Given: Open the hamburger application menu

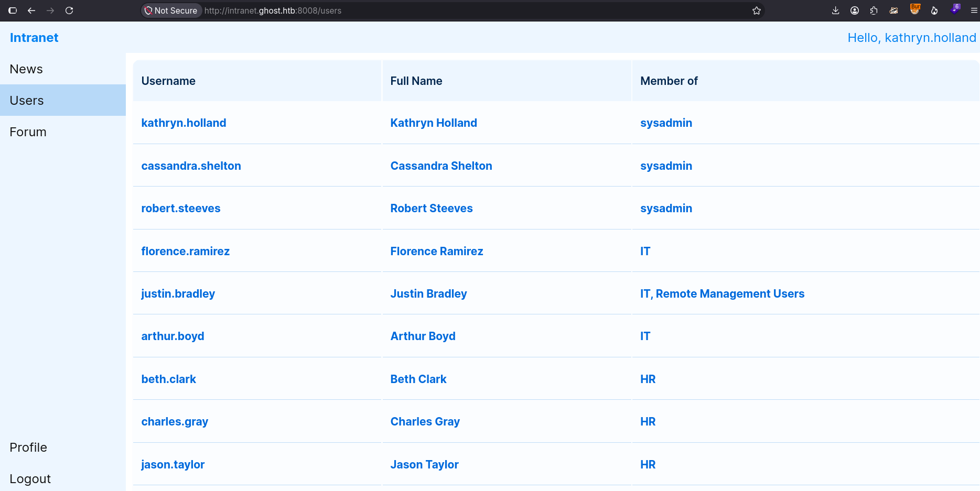Looking at the screenshot, I should pyautogui.click(x=974, y=10).
